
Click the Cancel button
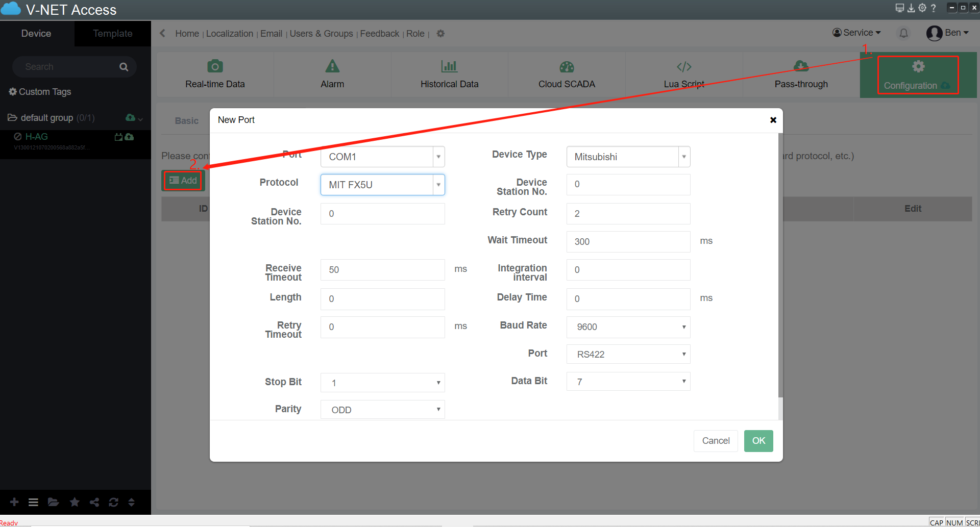tap(716, 441)
